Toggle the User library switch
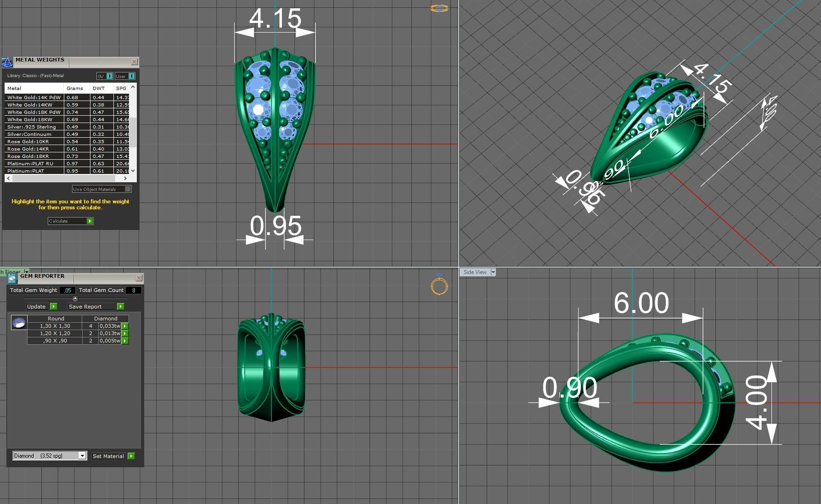This screenshot has height=504, width=821. coord(125,76)
